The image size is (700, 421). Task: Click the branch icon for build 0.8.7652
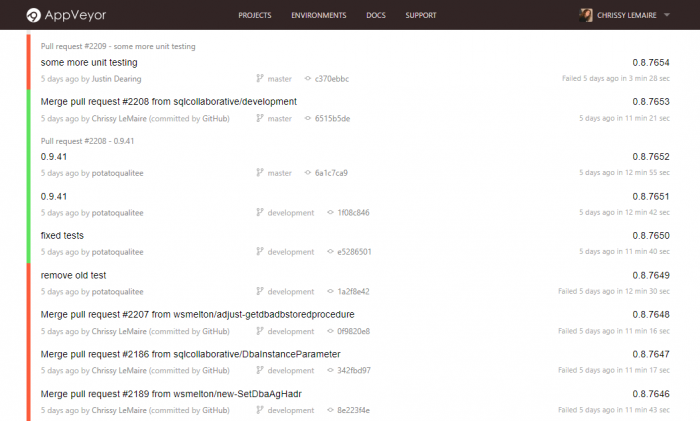[x=260, y=173]
